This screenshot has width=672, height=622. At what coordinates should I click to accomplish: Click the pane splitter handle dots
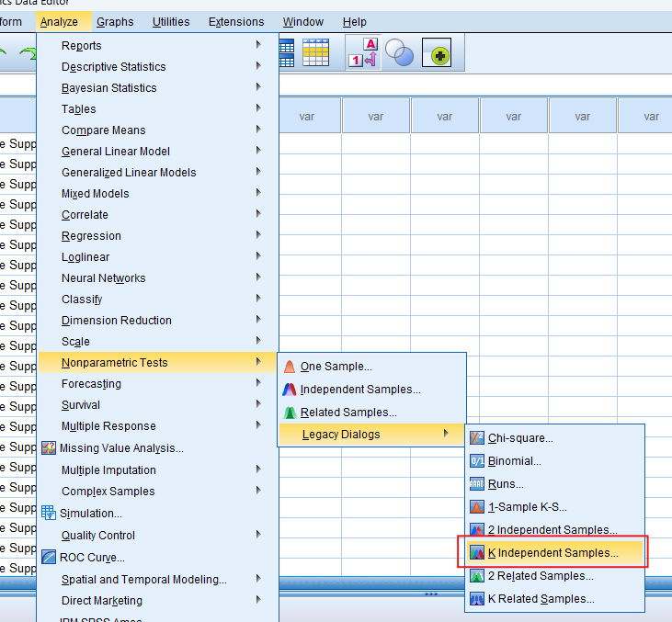(430, 594)
